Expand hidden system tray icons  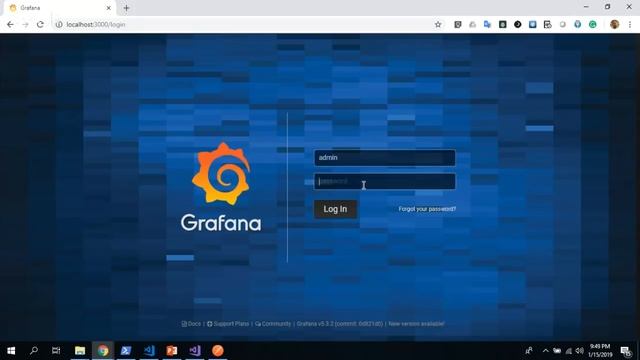click(x=545, y=351)
